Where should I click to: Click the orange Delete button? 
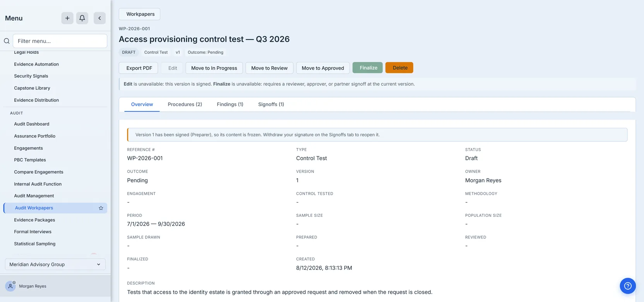(399, 68)
